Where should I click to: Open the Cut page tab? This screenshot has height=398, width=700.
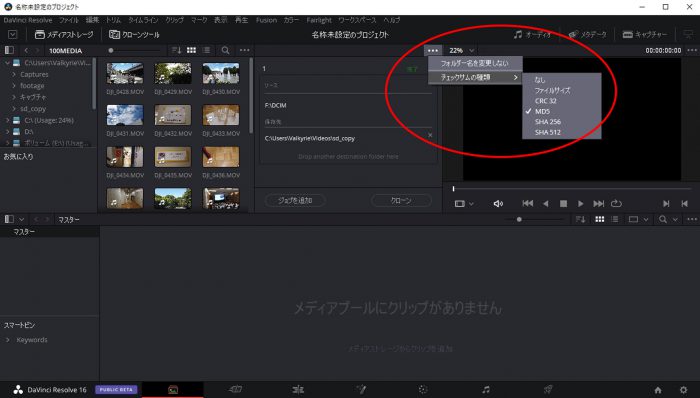(235, 390)
